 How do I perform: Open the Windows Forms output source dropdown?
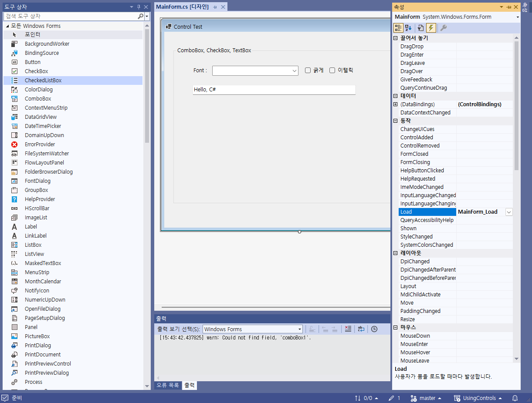300,329
